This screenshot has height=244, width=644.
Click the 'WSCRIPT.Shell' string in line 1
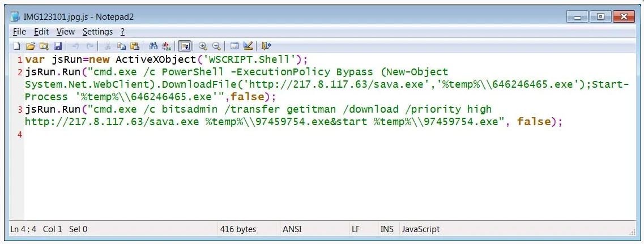pyautogui.click(x=250, y=59)
